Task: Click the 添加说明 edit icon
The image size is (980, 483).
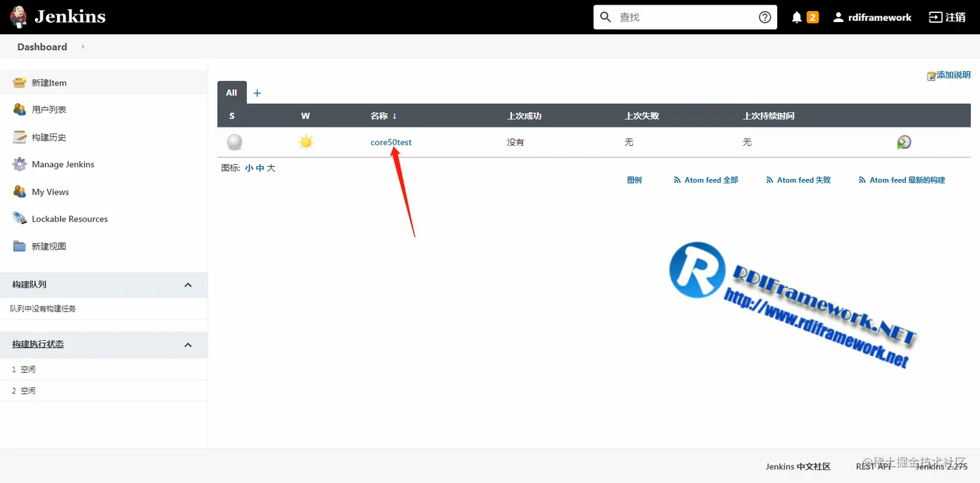Action: [931, 76]
